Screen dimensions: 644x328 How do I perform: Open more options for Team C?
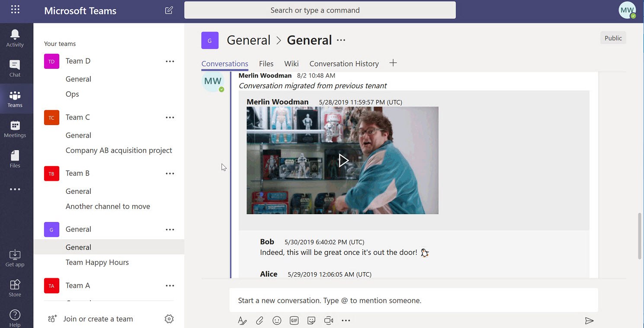click(x=170, y=118)
